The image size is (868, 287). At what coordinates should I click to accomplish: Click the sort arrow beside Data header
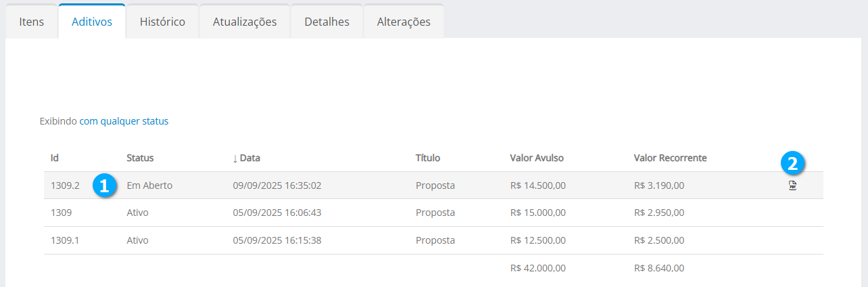(x=235, y=158)
